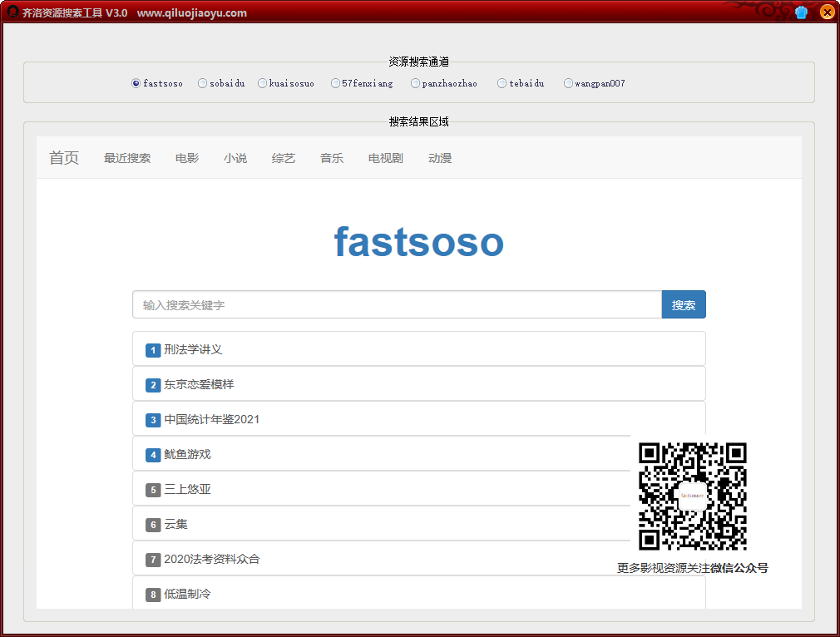Click rank badge number 1

tap(153, 350)
